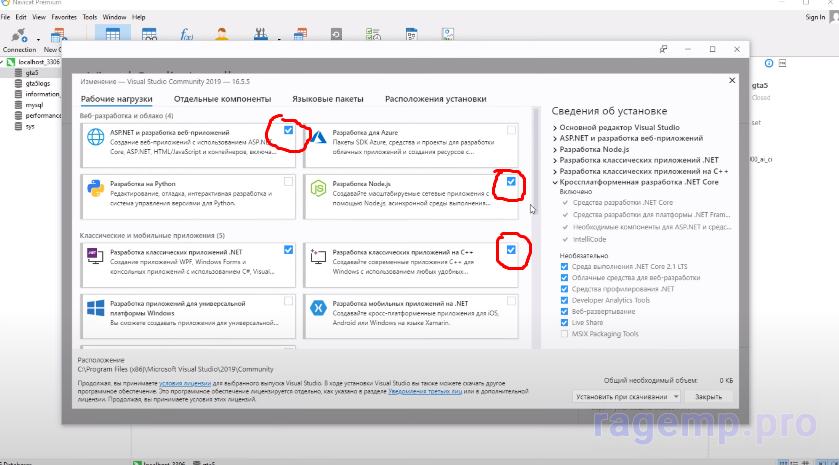Click the workloads list vertical scrollbar
This screenshot has height=465, width=839.
pyautogui.click(x=536, y=228)
